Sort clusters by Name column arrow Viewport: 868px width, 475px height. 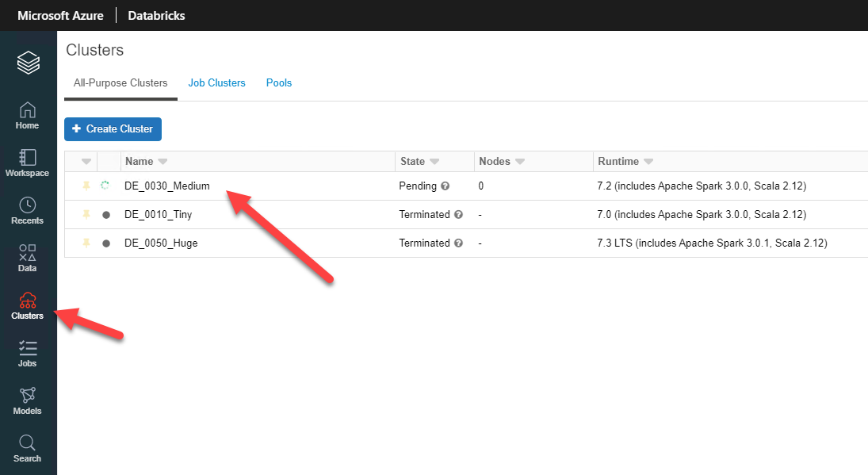(x=163, y=162)
